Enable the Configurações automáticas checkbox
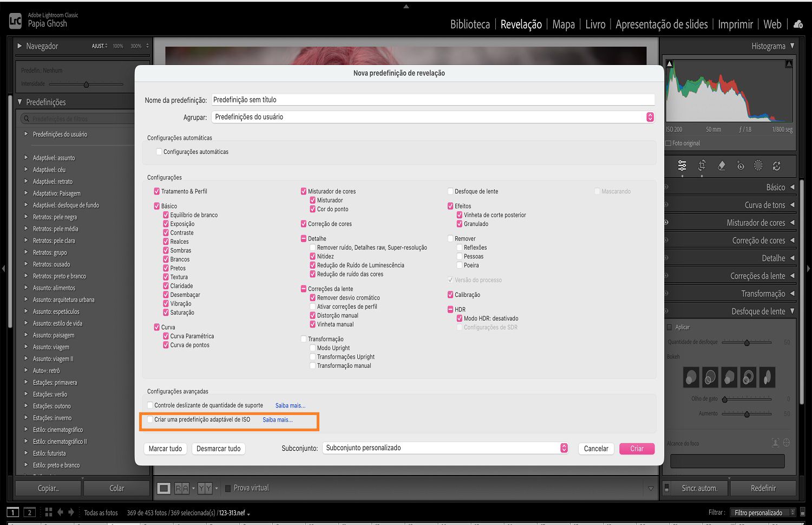The image size is (812, 525). (159, 152)
